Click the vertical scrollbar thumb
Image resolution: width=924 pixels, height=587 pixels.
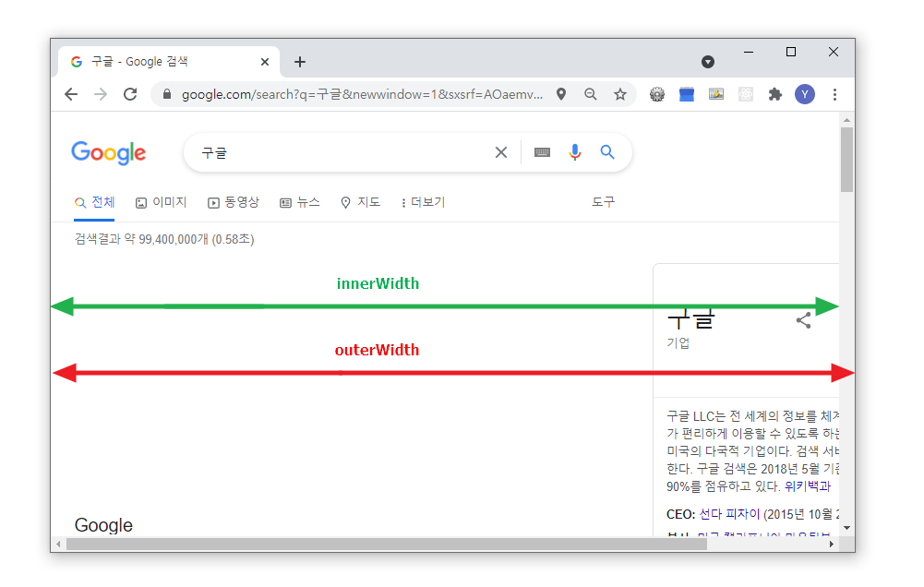846,160
